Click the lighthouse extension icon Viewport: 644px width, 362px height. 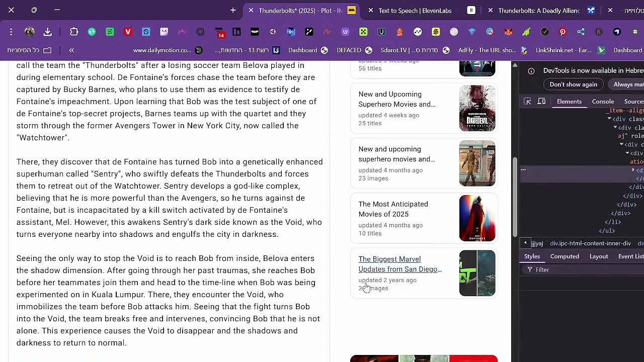tap(399, 32)
